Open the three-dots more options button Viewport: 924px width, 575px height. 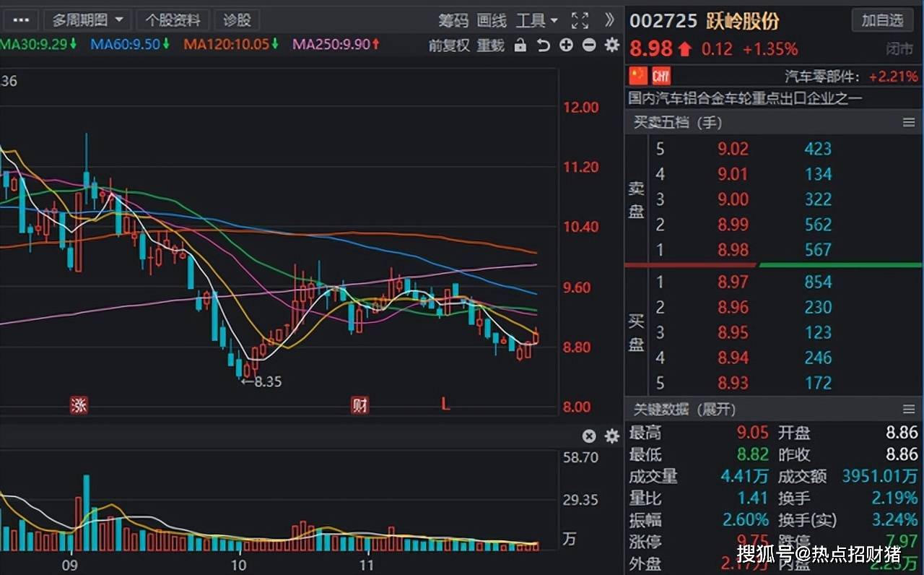pos(21,20)
